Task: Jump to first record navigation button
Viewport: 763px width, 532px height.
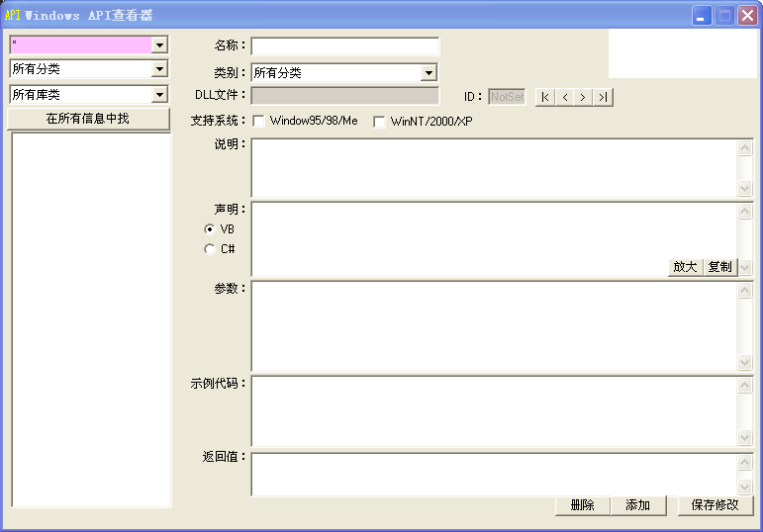Action: 545,97
